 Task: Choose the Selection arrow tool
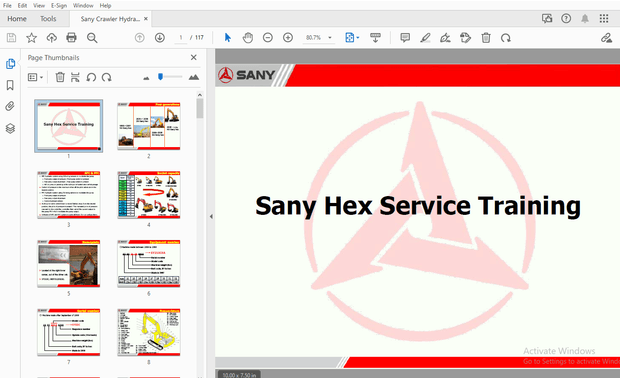227,38
